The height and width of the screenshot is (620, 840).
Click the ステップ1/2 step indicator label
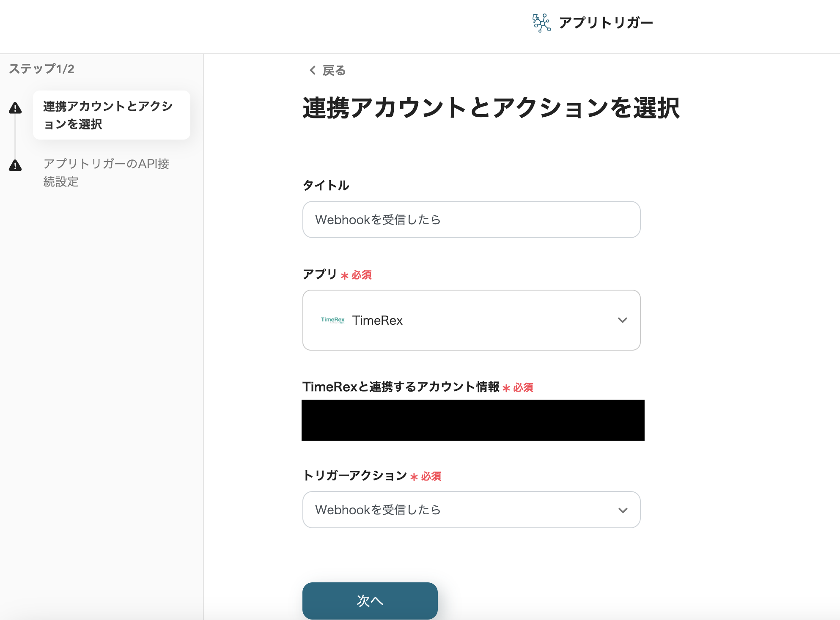click(x=41, y=69)
